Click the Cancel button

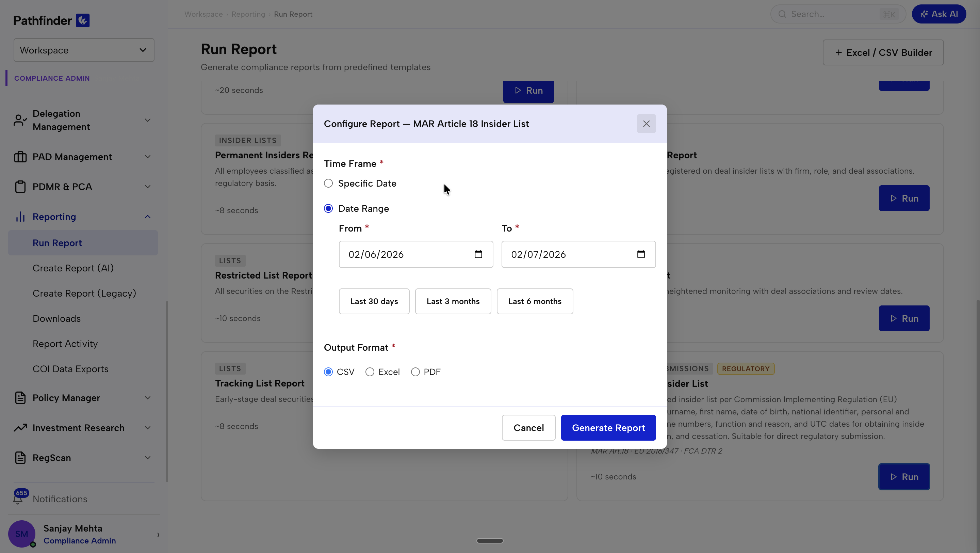[528, 428]
